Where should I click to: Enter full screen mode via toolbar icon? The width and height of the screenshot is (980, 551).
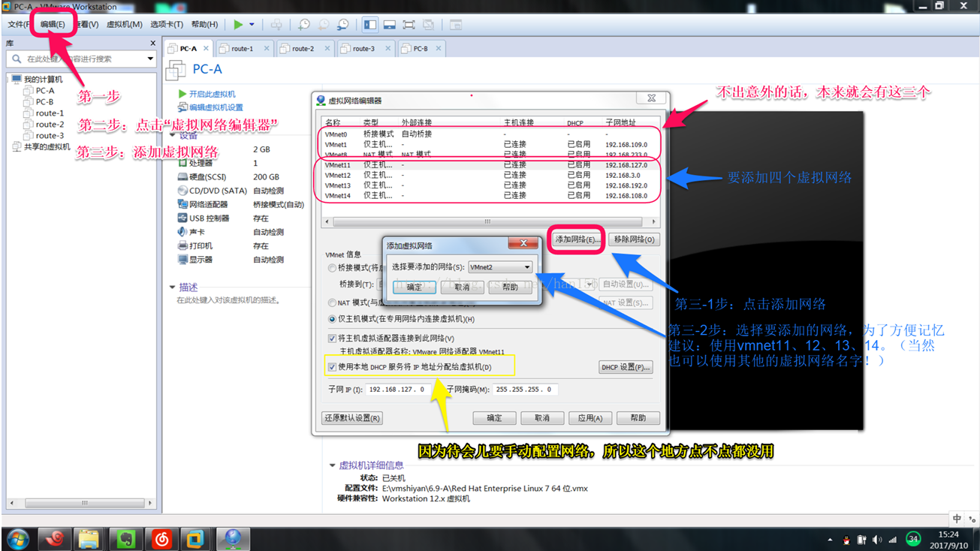tap(409, 25)
